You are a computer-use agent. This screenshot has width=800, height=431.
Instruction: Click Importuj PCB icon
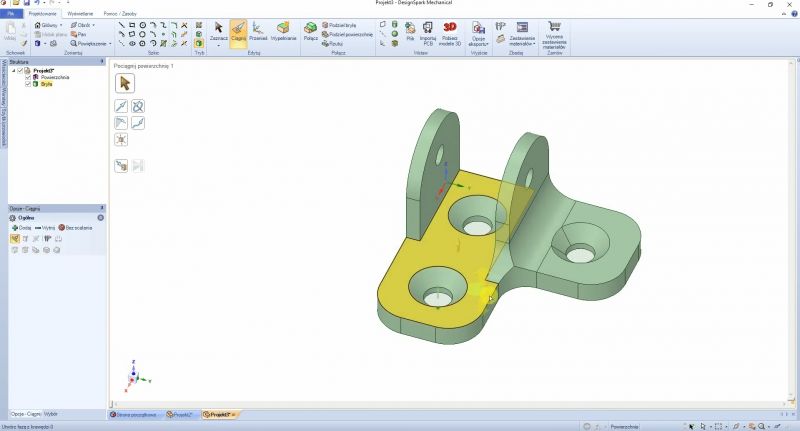[428, 33]
